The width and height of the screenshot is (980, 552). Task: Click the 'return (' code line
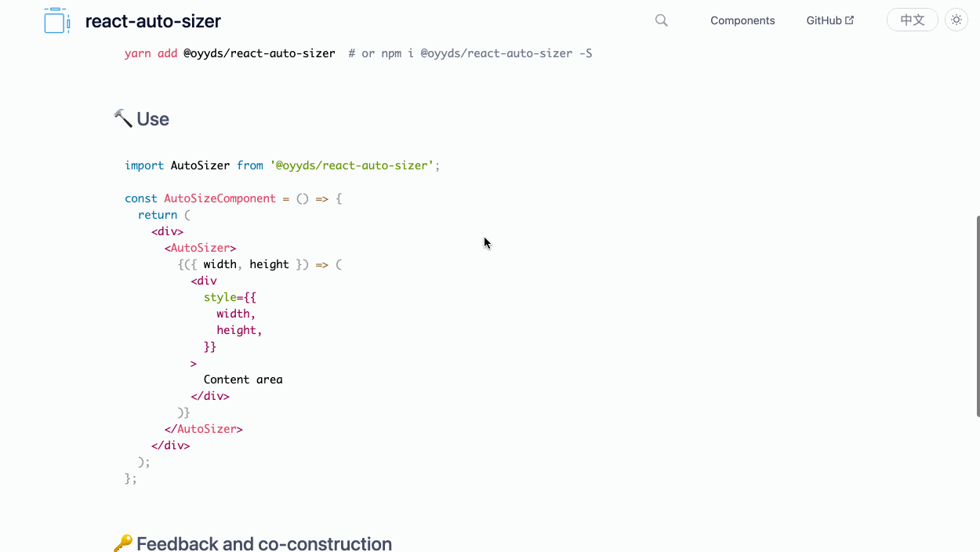(x=164, y=215)
